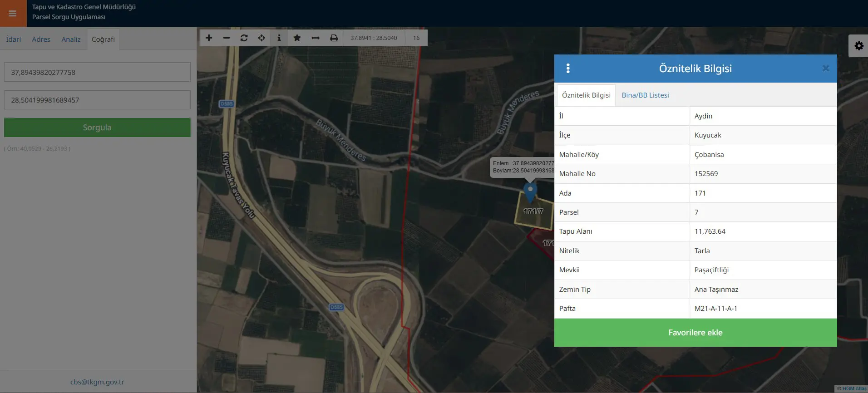Select the Kuyucak value cell
Image resolution: width=868 pixels, height=393 pixels.
pyautogui.click(x=763, y=135)
